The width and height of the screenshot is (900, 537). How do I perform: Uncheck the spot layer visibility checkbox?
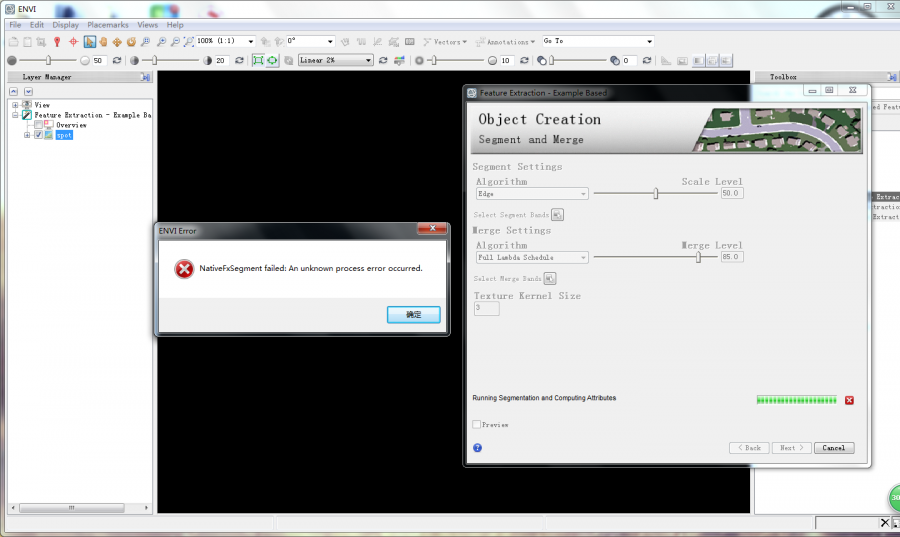[38, 135]
